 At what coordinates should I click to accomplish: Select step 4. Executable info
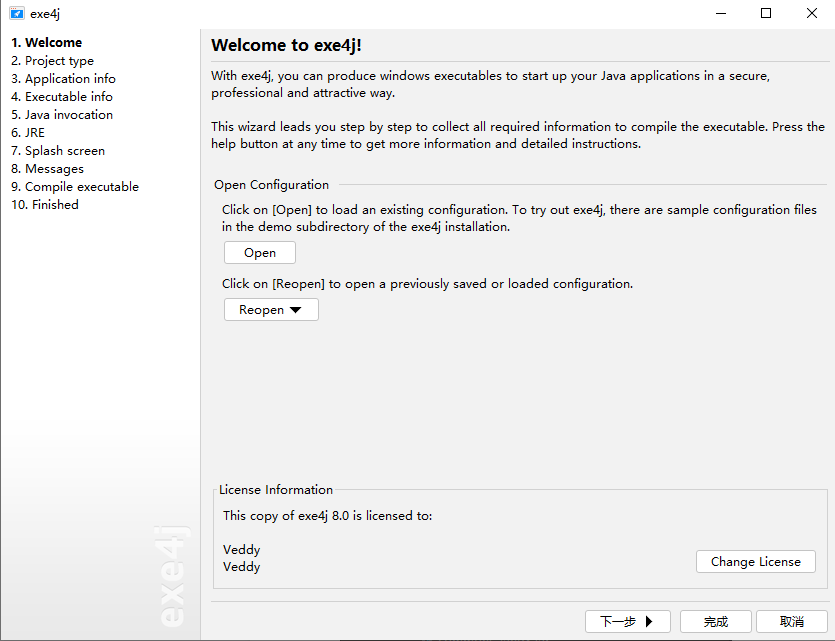[62, 97]
